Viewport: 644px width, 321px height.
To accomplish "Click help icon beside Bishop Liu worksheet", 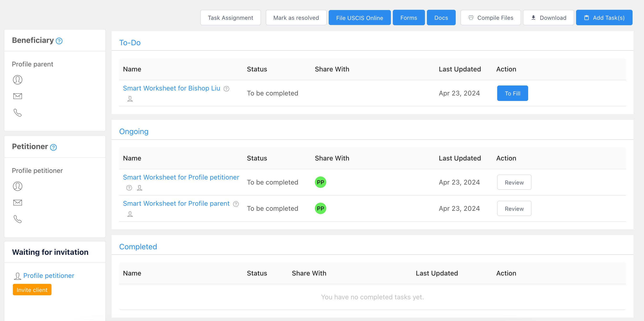I will tap(226, 89).
